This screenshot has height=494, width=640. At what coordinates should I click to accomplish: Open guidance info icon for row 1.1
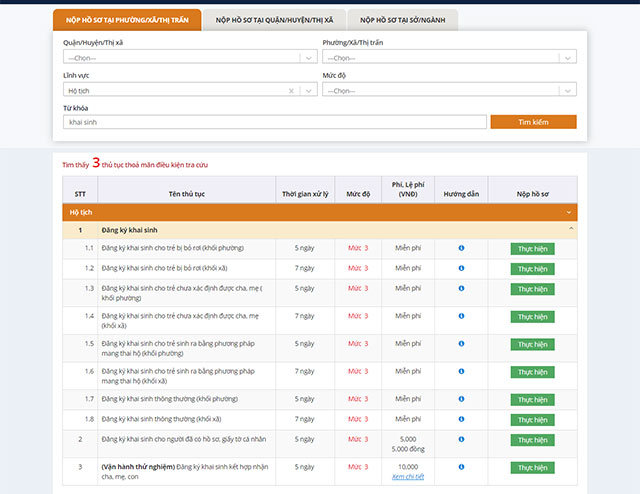pyautogui.click(x=461, y=248)
